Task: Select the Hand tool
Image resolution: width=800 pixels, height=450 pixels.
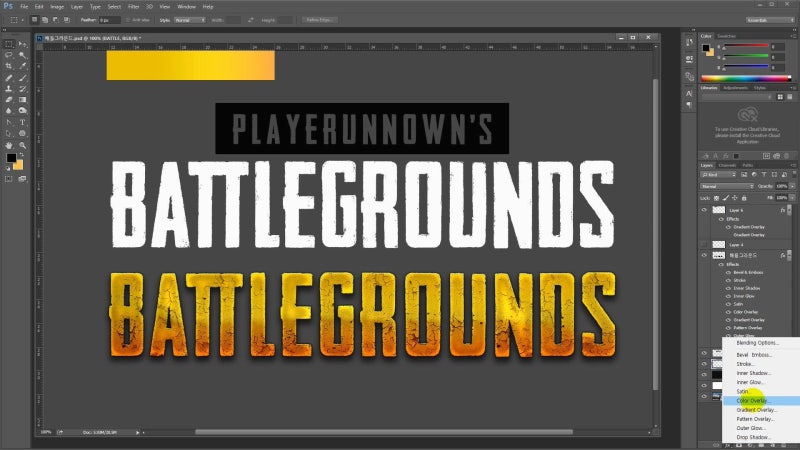Action: coord(9,145)
